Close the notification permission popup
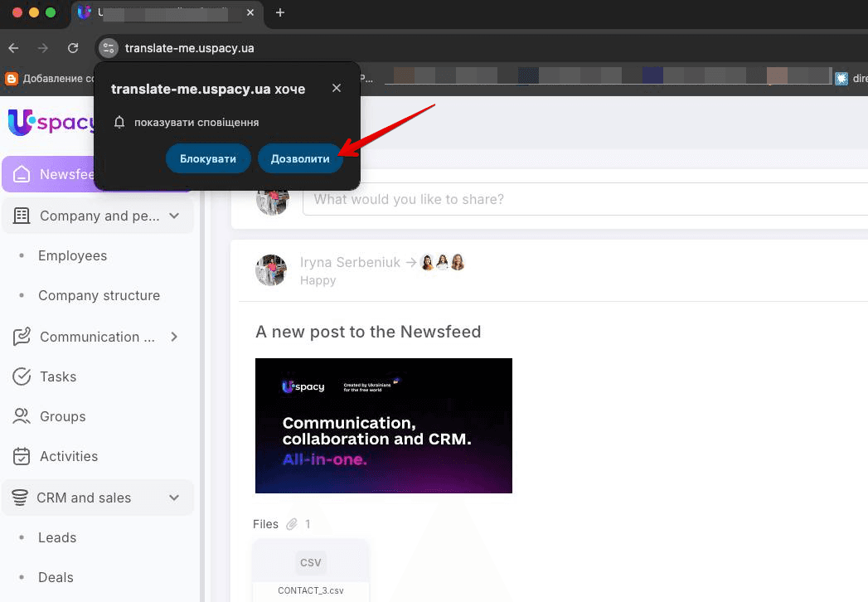This screenshot has height=602, width=868. click(x=336, y=88)
